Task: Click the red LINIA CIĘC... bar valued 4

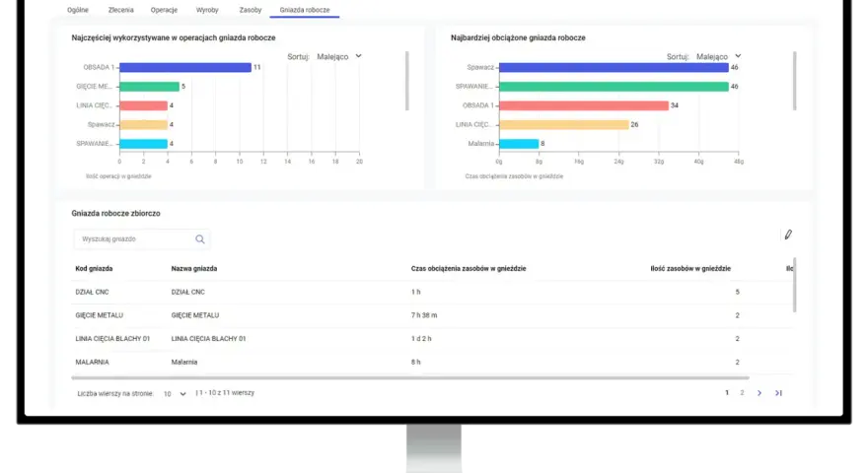Action: click(143, 105)
